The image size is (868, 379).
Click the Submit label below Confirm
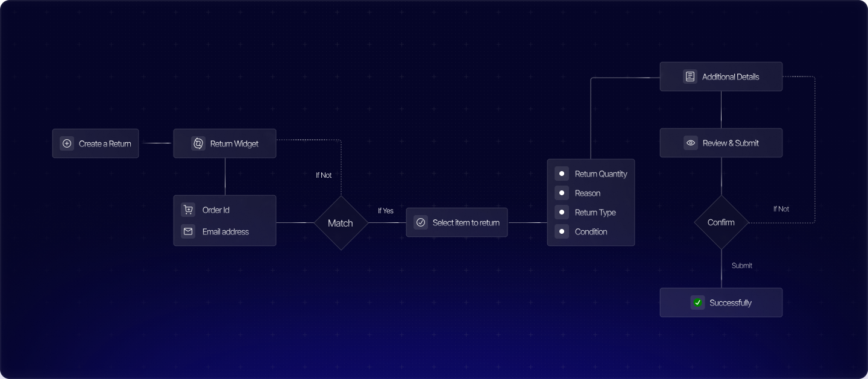(741, 265)
